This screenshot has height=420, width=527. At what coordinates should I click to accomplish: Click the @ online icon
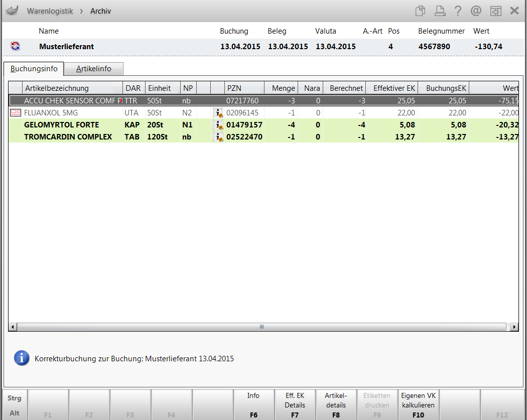(x=476, y=11)
